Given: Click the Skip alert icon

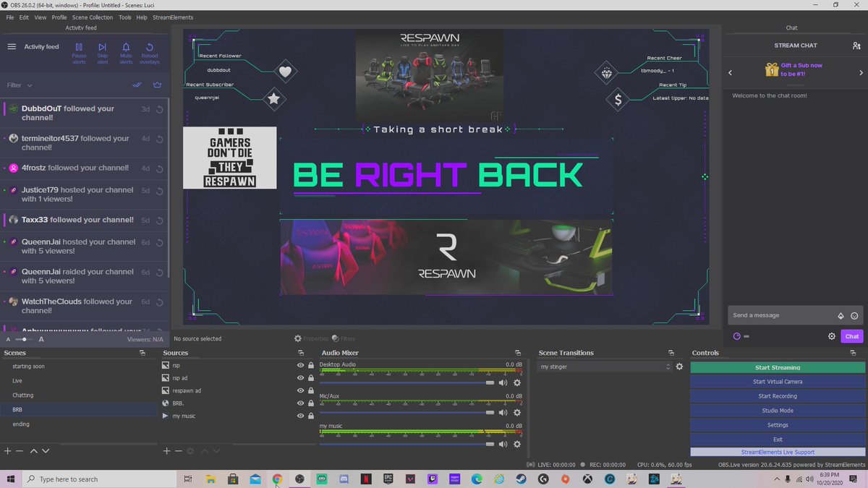Looking at the screenshot, I should coord(103,47).
